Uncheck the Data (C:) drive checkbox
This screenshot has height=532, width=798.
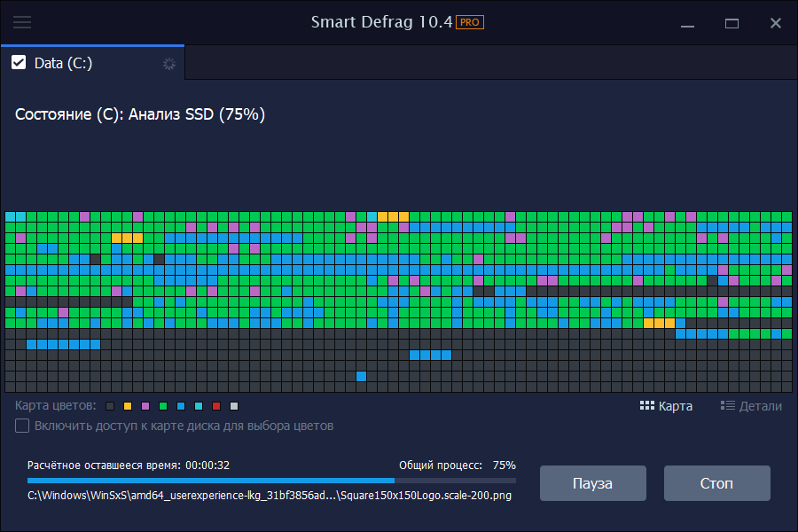pyautogui.click(x=19, y=63)
